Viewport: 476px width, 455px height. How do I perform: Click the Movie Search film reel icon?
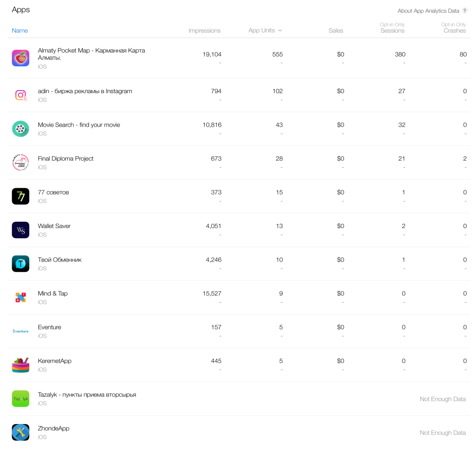tap(20, 129)
